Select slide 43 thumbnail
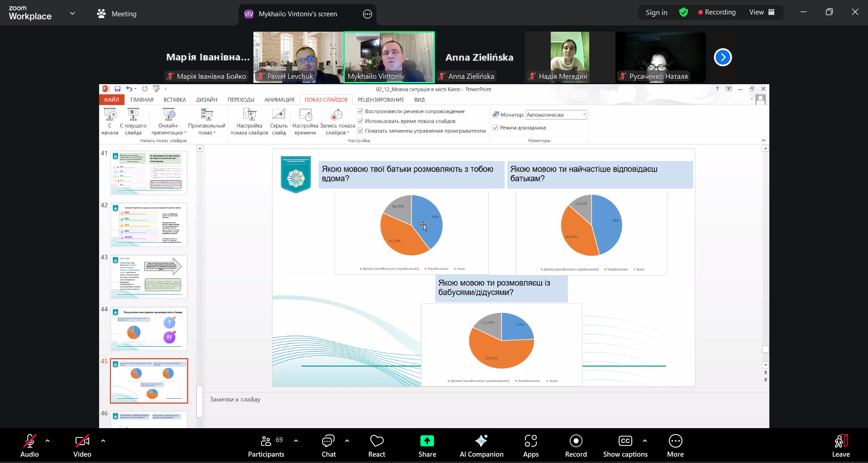 [149, 277]
